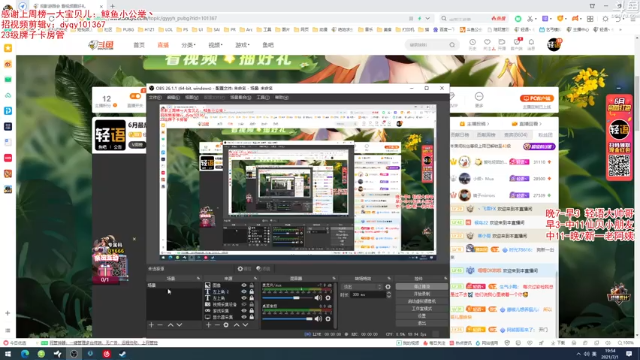This screenshot has height=360, width=640.
Task: Click the search magnifier in Douyu search box
Action: pyautogui.click(x=452, y=45)
